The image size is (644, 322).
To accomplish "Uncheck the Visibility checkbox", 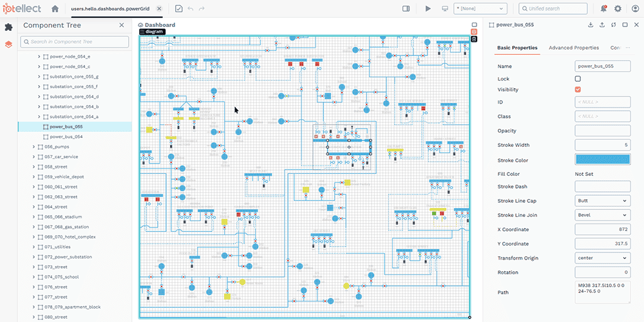I will tap(578, 90).
